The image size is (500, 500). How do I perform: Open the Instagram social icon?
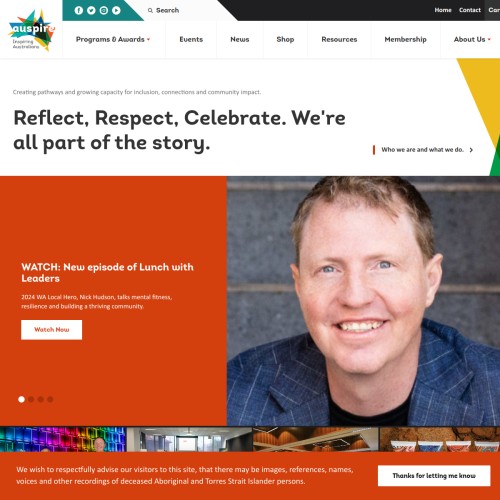(x=104, y=10)
